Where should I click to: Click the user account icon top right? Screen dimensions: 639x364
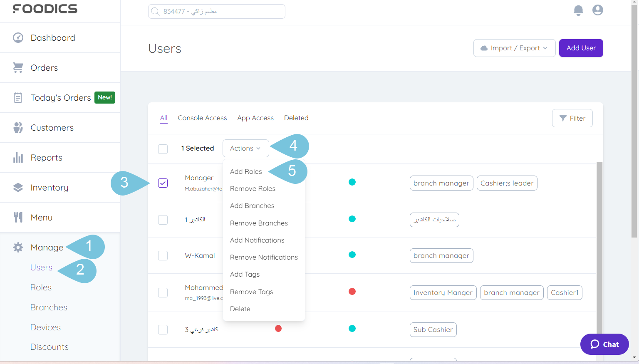point(598,10)
